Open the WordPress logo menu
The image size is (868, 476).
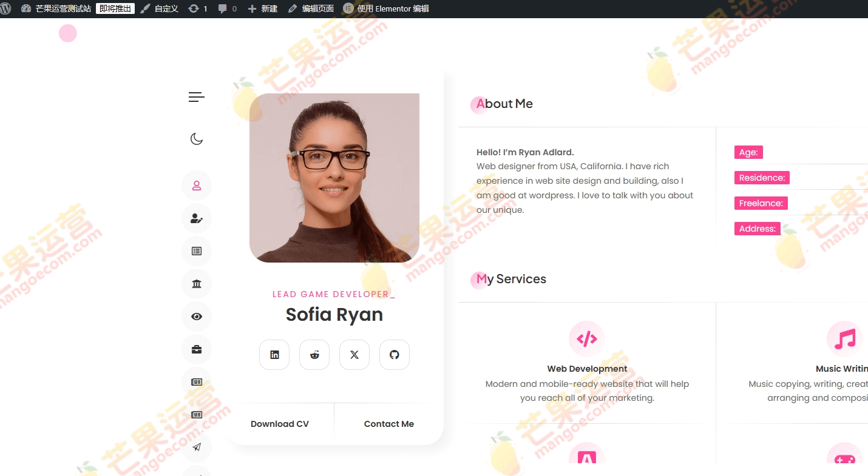pos(7,8)
